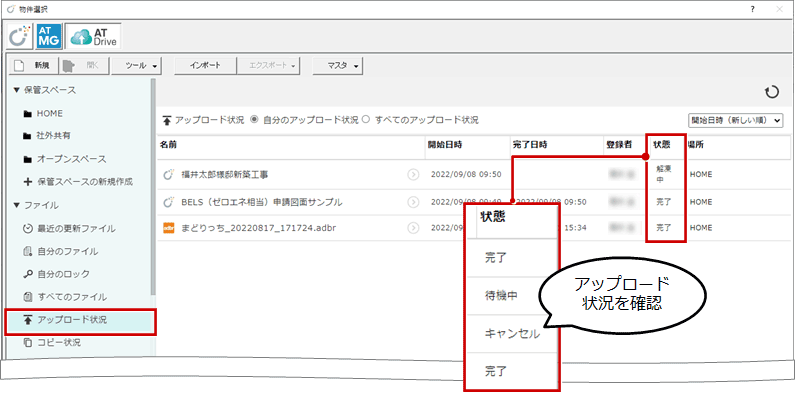Open the 開始日時(新しい順) sort dropdown
The height and width of the screenshot is (394, 795).
[x=735, y=120]
